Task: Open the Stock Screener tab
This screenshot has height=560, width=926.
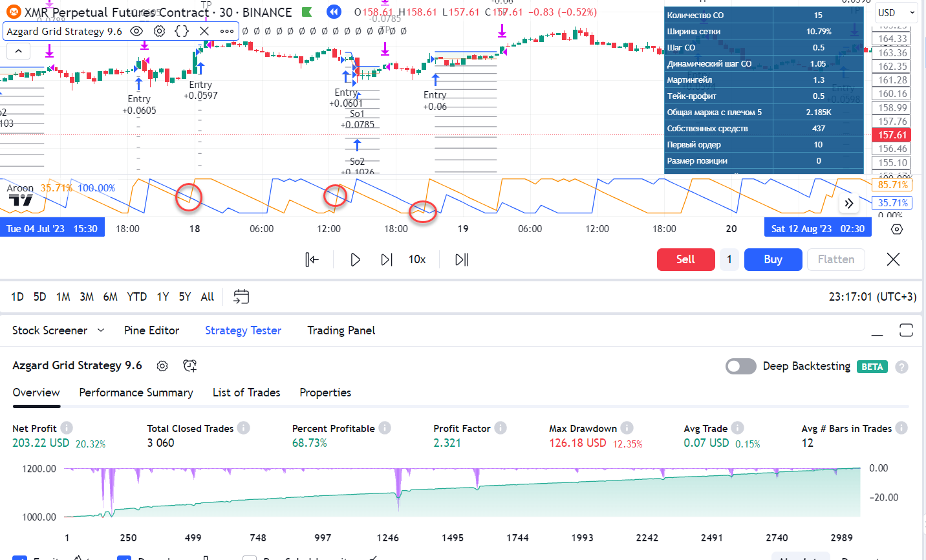Action: coord(50,330)
